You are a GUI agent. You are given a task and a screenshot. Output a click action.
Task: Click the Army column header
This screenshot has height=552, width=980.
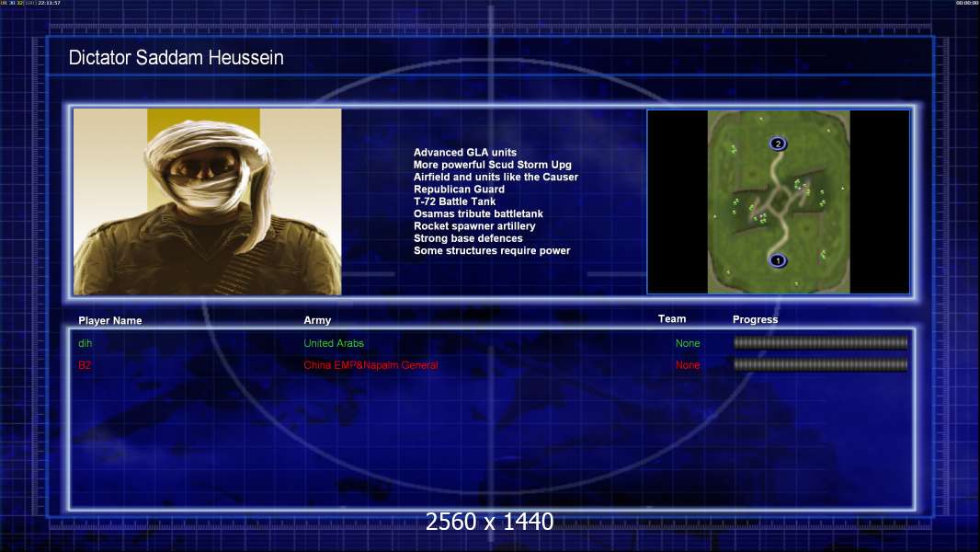pyautogui.click(x=317, y=320)
